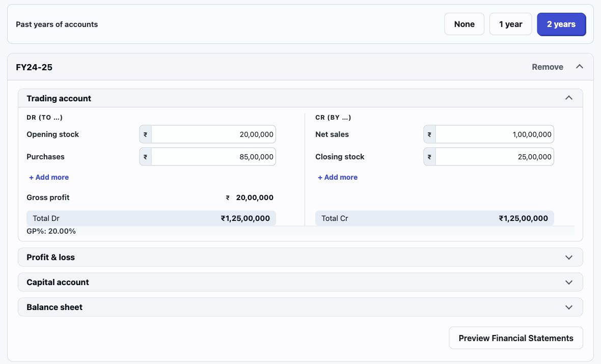
Task: Click the Purchases amount field
Action: tap(213, 157)
